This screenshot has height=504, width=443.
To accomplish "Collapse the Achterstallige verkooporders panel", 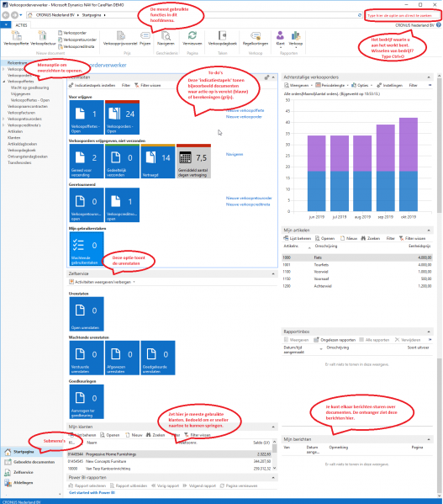I will (429, 77).
